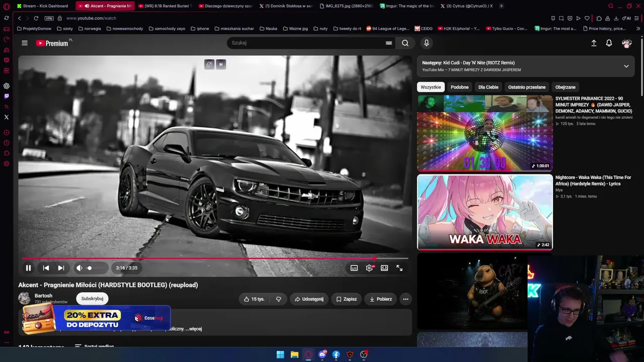This screenshot has width=644, height=362.
Task: Switch to the Cytrus (@CytrusO) X tab
Action: click(x=467, y=6)
